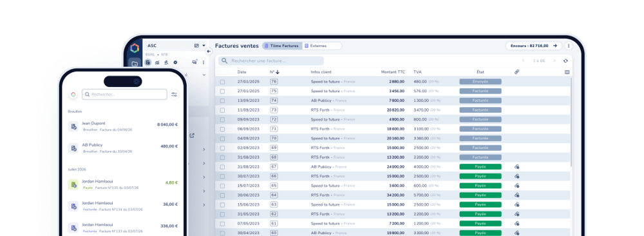The height and width of the screenshot is (236, 644).
Task: Click the company card icon next to ASC
Action: click(196, 46)
